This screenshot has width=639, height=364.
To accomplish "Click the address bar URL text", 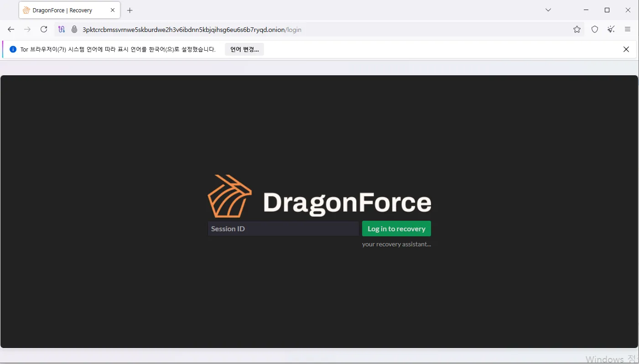I will click(192, 30).
